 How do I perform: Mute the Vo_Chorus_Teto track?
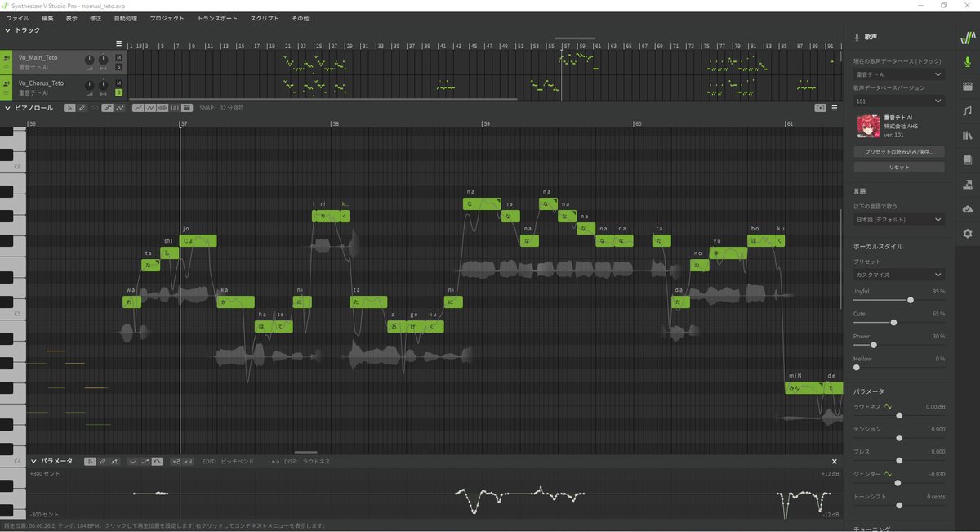point(118,83)
